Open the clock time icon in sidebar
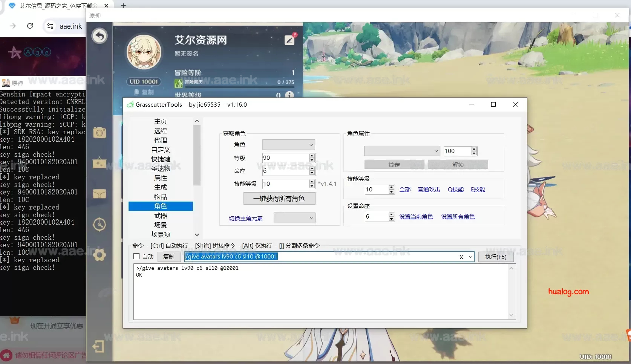 click(100, 225)
